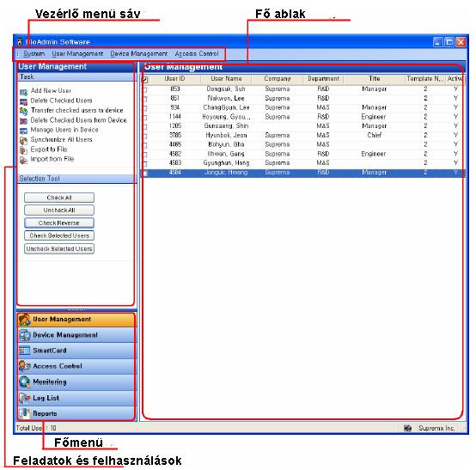Open the User Management menu in menu bar
Screen dimensions: 476x470
pyautogui.click(x=77, y=54)
